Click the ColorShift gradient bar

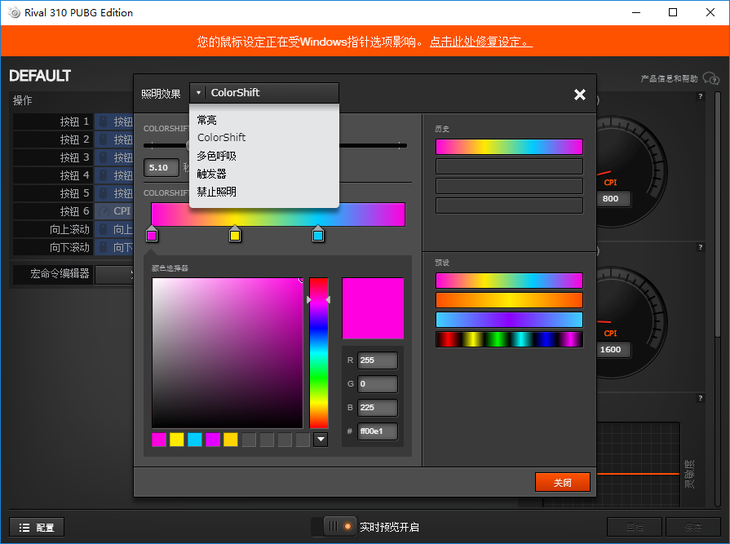278,215
